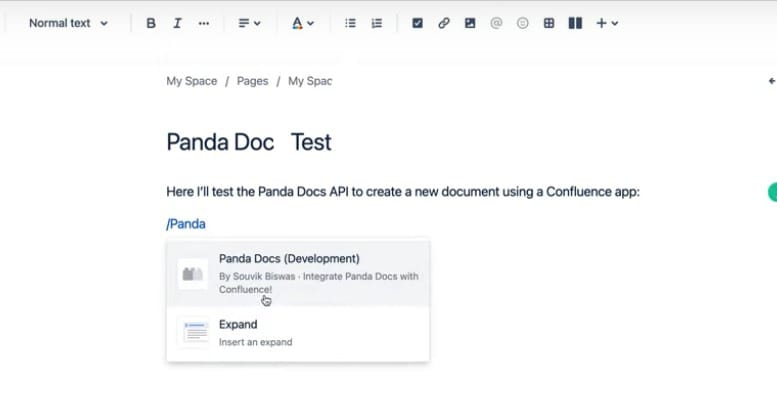Viewport: 777px width, 400px height.
Task: Insert an image or file
Action: (470, 23)
